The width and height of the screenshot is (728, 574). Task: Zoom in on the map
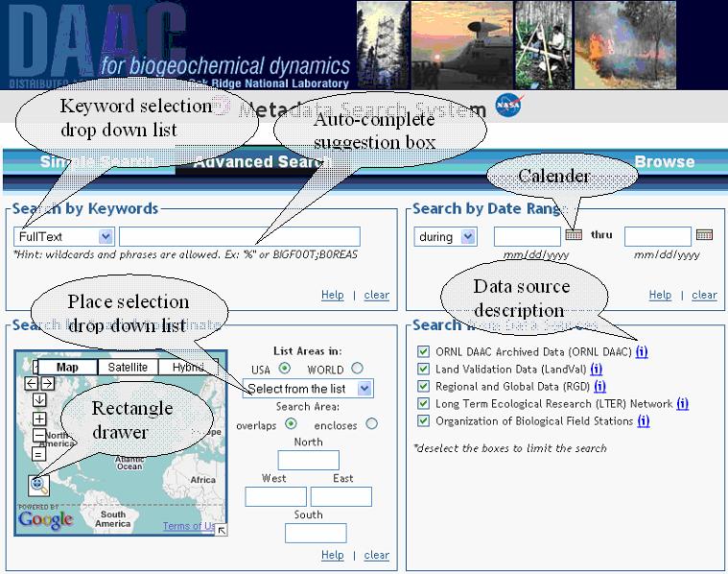coord(39,419)
